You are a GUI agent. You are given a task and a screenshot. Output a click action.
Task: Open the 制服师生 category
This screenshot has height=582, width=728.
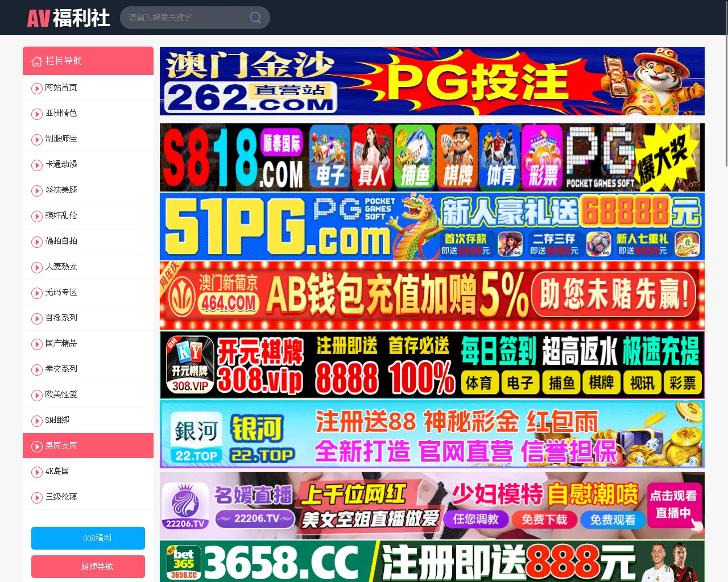point(88,139)
